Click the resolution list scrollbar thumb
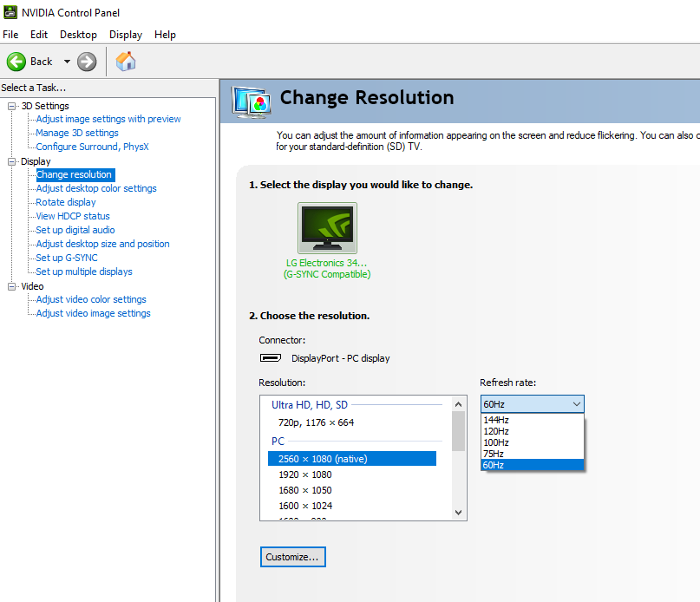Image resolution: width=700 pixels, height=602 pixels. pos(459,431)
